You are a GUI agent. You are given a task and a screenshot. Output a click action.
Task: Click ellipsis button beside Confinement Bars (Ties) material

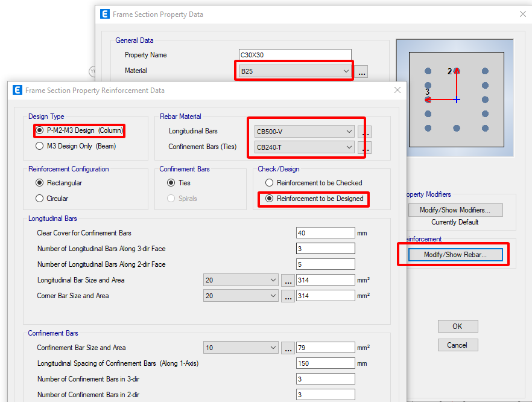tap(364, 147)
